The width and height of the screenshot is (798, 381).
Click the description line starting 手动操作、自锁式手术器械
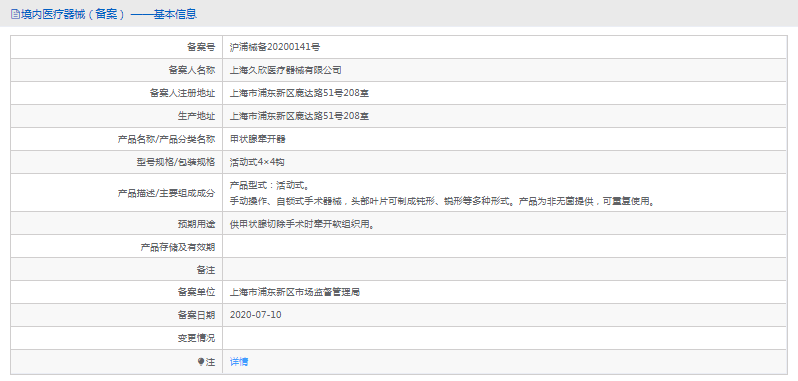pyautogui.click(x=442, y=201)
